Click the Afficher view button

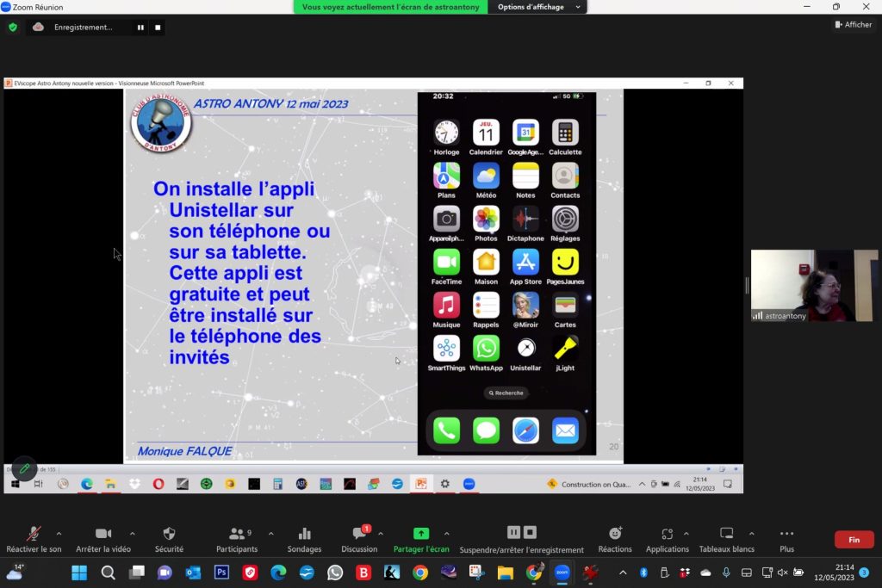click(854, 25)
